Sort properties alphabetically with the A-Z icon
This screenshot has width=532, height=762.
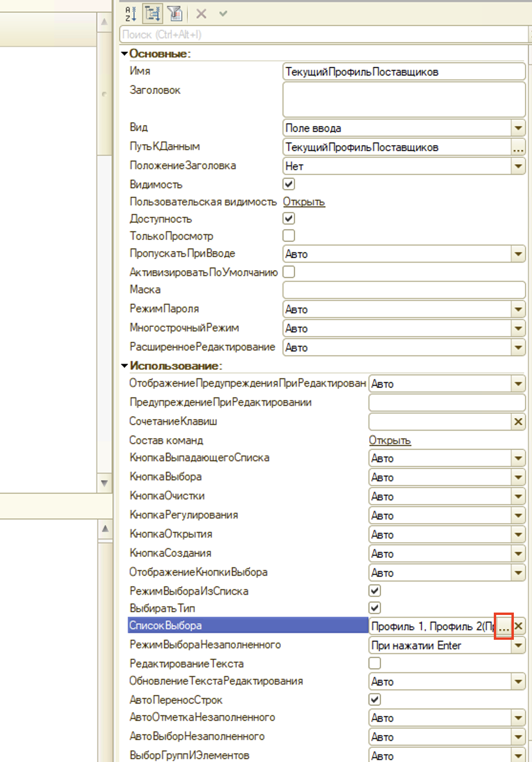click(x=130, y=14)
